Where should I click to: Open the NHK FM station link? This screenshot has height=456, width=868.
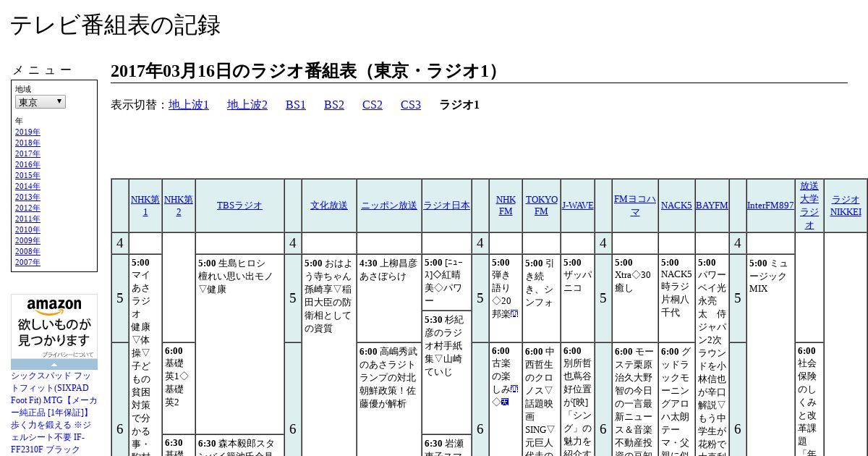[x=506, y=206]
